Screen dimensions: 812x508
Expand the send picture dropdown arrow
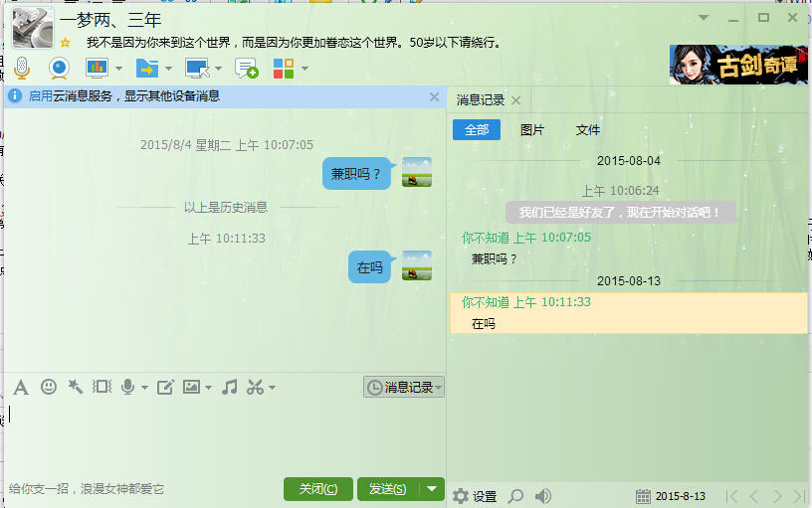tap(208, 387)
